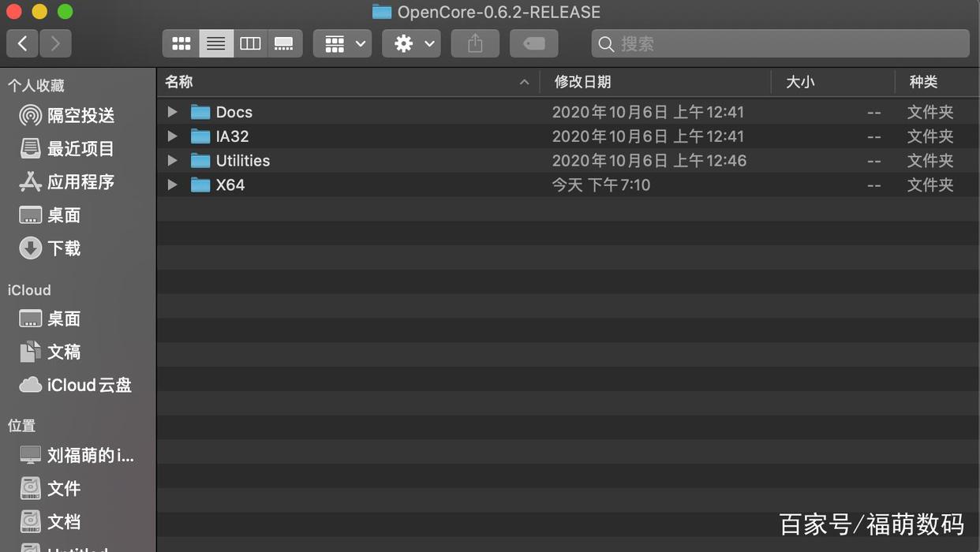Click in the 搜索 search field
The width and height of the screenshot is (980, 552).
[x=780, y=43]
